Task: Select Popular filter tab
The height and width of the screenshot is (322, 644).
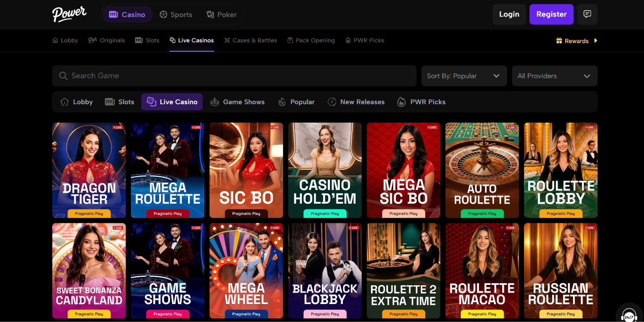Action: (x=296, y=102)
